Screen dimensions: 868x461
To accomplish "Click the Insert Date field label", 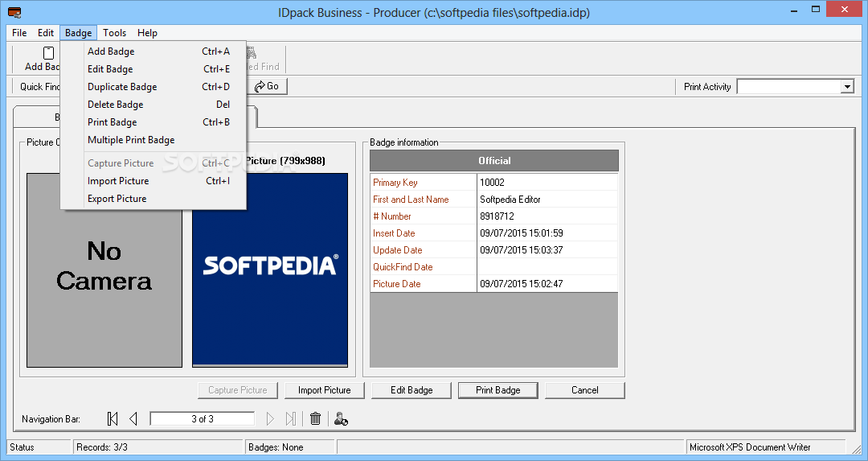I will click(394, 233).
